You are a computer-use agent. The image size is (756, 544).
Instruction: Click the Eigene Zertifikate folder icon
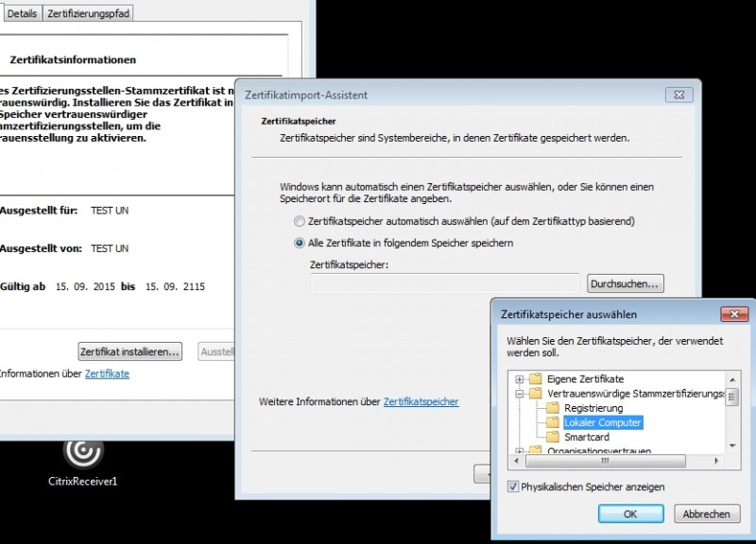point(536,379)
